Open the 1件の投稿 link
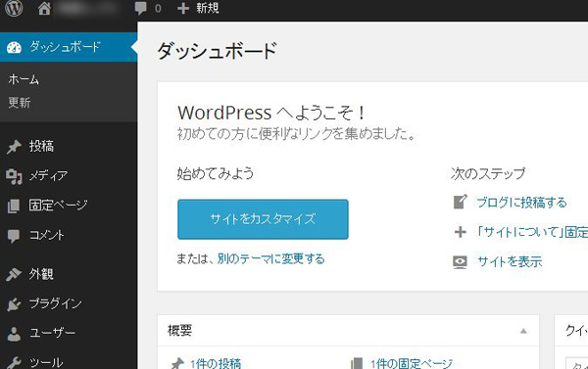The image size is (588, 369). coord(216,363)
